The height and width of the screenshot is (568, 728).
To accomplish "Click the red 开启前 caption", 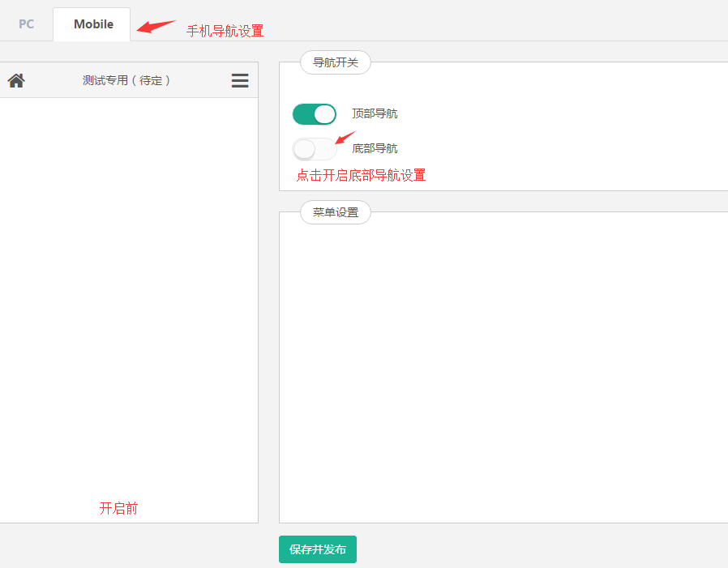I will (118, 509).
